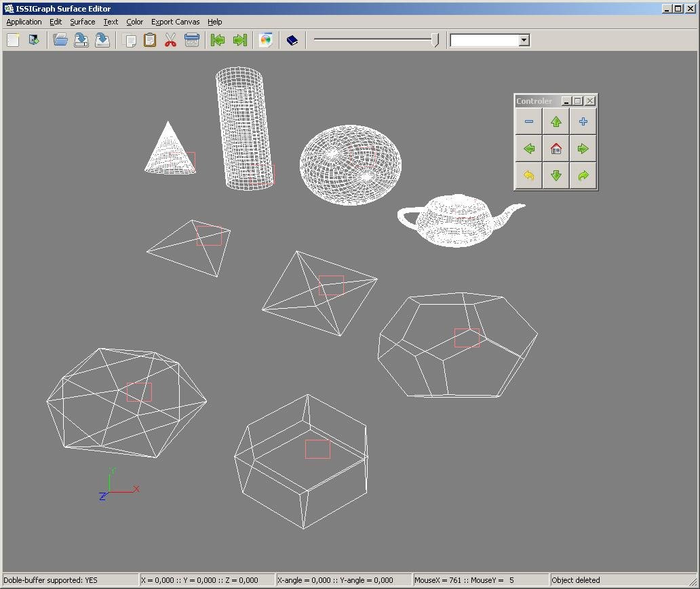Click the green next-object arrow icon
This screenshot has height=589, width=700.
pyautogui.click(x=240, y=40)
